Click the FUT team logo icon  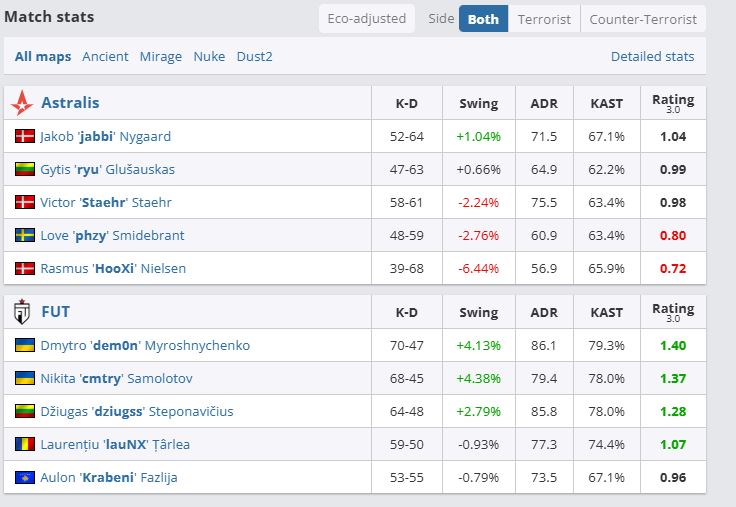pos(22,312)
